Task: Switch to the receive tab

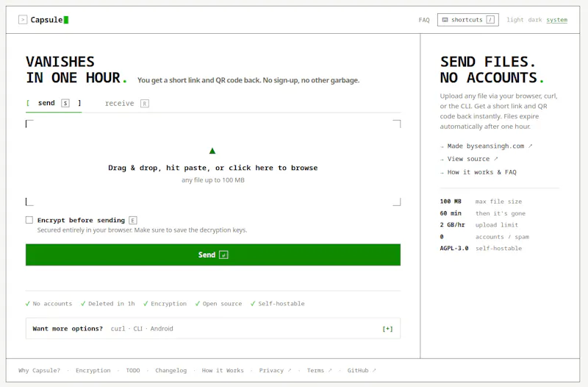Action: [126, 104]
